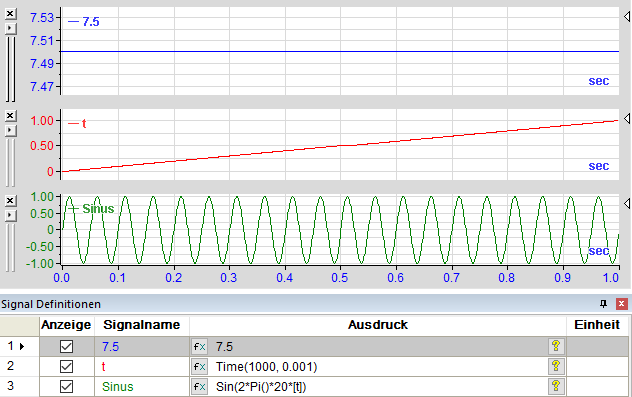The width and height of the screenshot is (632, 397).
Task: Click expression field containing 7.5
Action: [x=378, y=347]
